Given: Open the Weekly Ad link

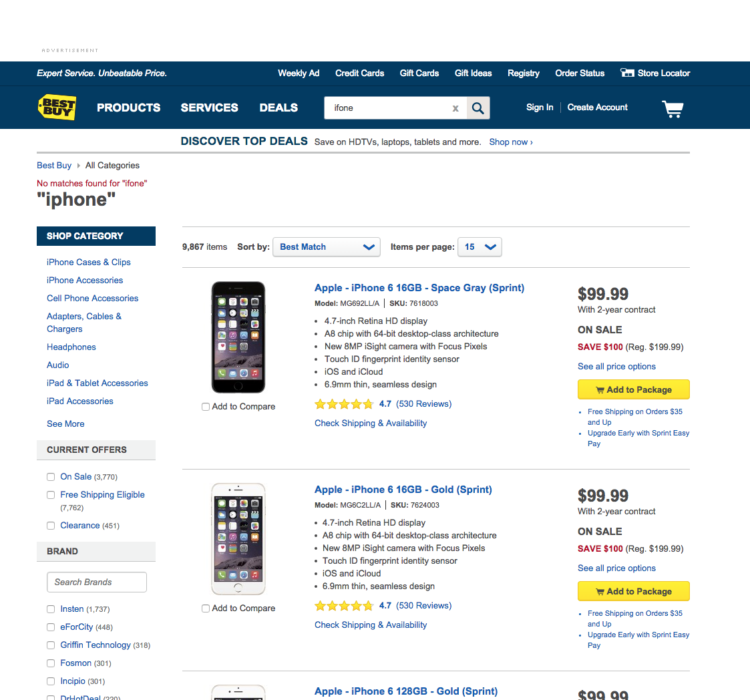Looking at the screenshot, I should pyautogui.click(x=299, y=73).
